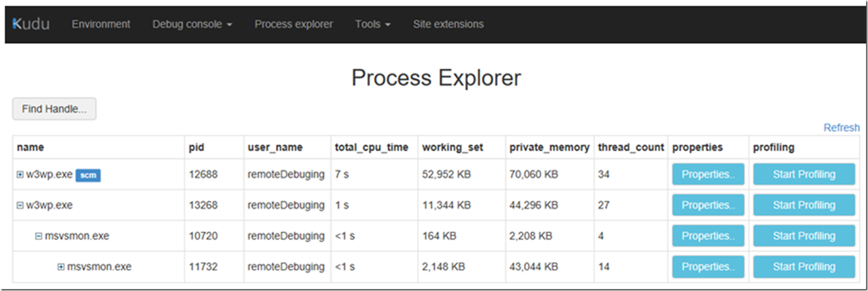The image size is (868, 291).
Task: Start Profiling for process 10720
Action: [x=804, y=236]
